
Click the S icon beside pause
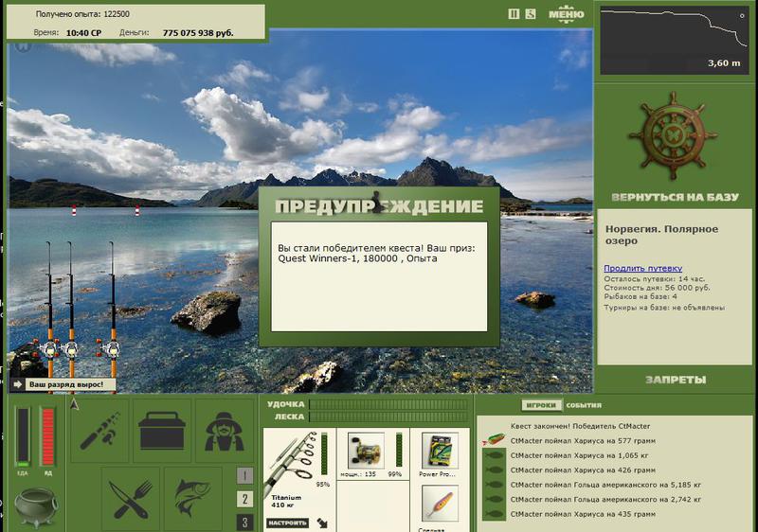pyautogui.click(x=531, y=14)
